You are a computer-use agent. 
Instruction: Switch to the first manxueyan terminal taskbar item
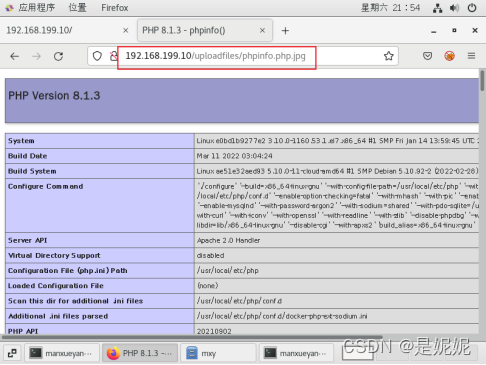62,353
